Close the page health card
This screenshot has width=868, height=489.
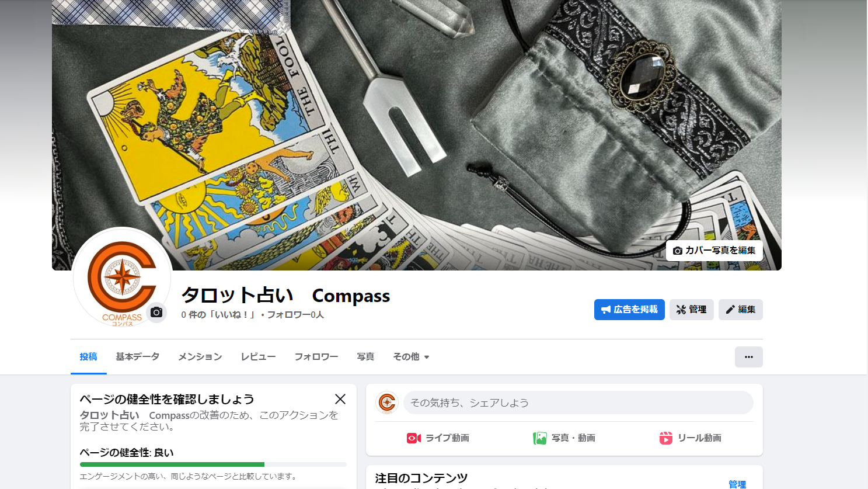[340, 399]
